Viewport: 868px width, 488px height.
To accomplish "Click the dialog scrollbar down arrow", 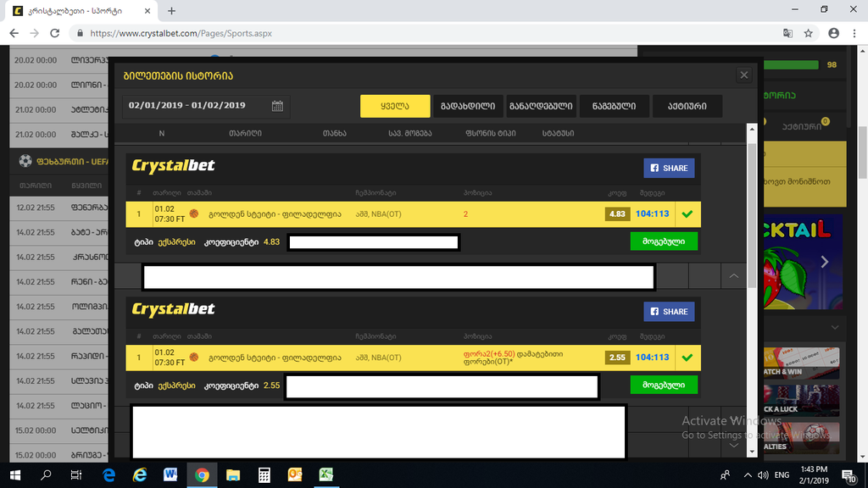I will tap(752, 452).
